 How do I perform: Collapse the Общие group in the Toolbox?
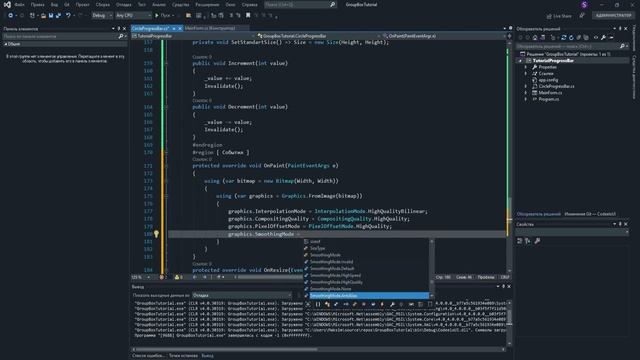[6, 44]
